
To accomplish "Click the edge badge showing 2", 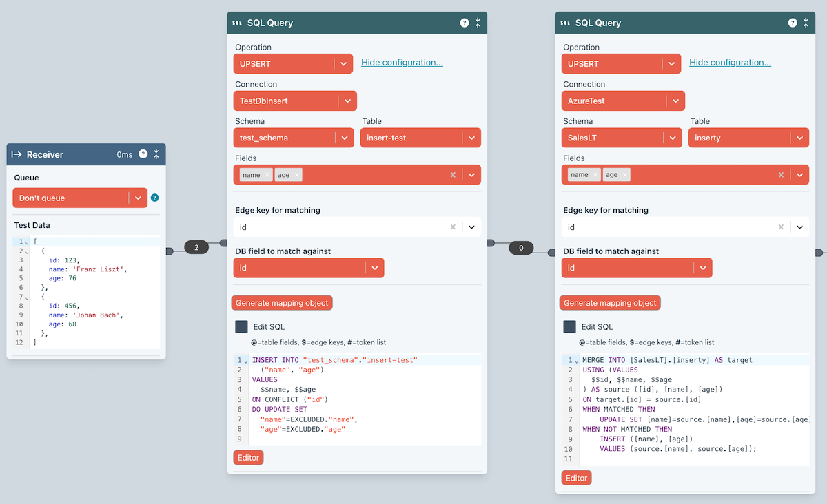I will 196,248.
